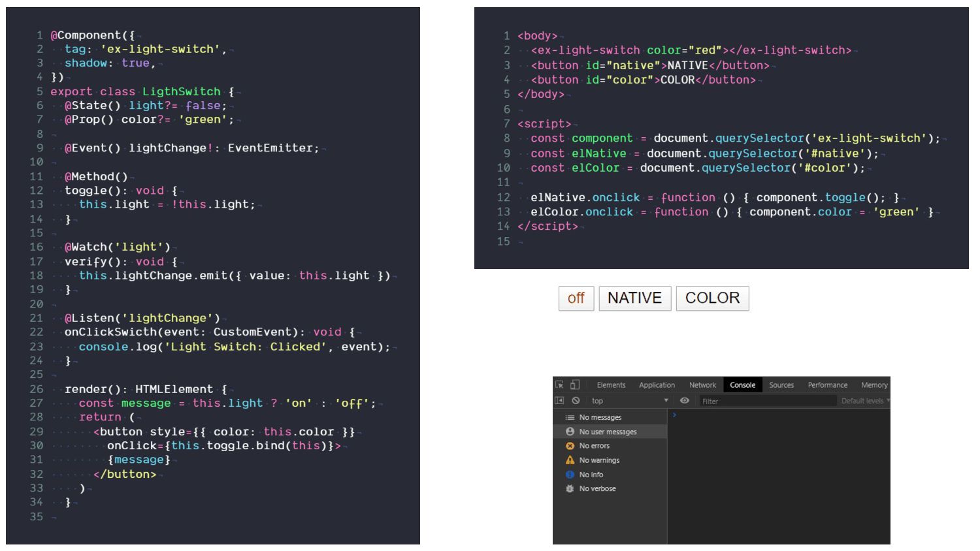Click the 'console.log' line in the code

coord(235,347)
